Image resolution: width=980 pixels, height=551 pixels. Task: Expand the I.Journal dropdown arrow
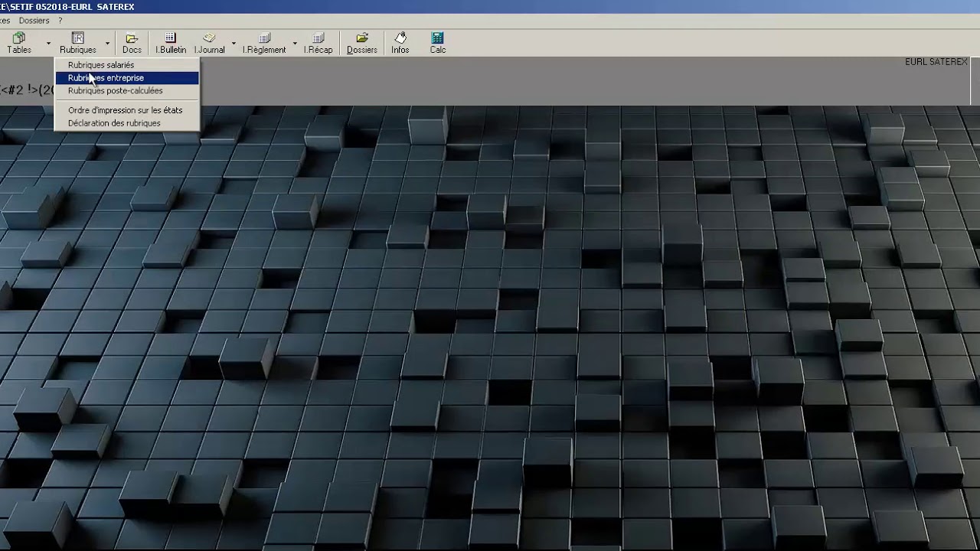tap(234, 44)
